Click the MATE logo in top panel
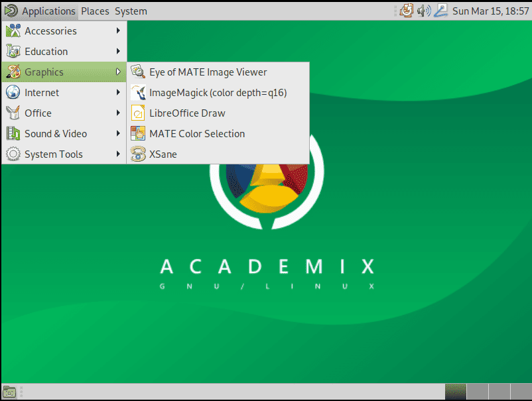The image size is (532, 401). pyautogui.click(x=11, y=11)
